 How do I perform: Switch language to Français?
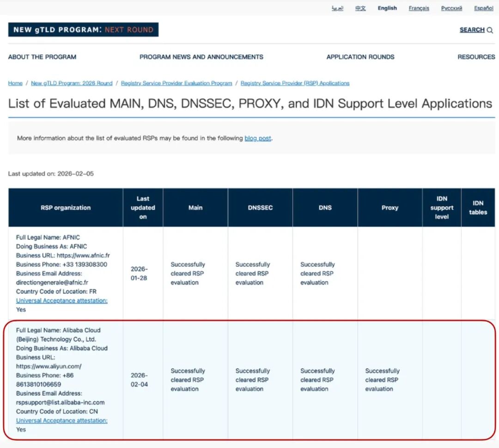(x=419, y=8)
